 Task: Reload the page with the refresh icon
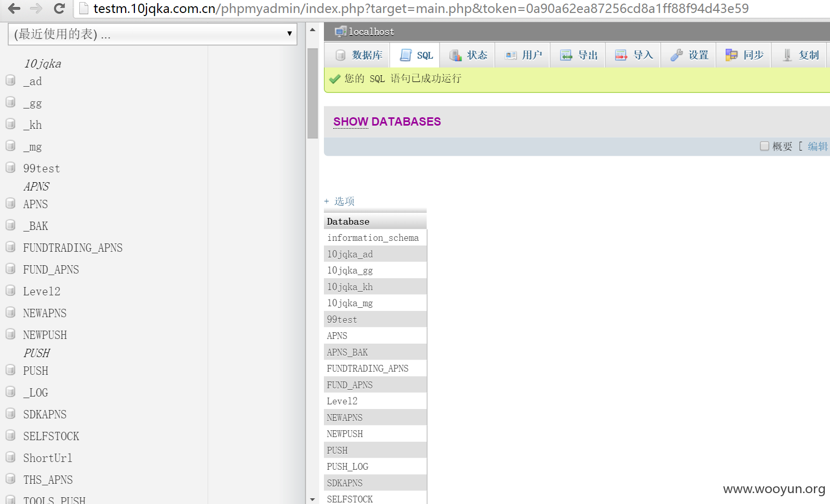click(59, 8)
